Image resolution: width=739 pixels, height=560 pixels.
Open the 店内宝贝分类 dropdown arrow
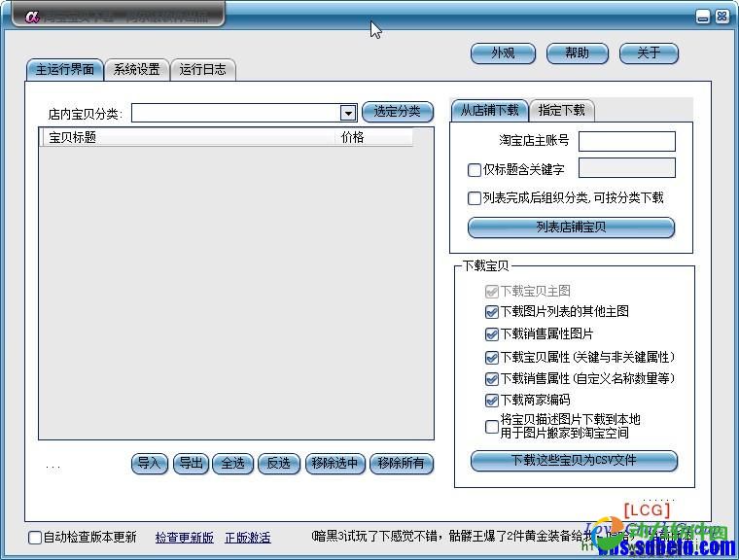coord(348,114)
